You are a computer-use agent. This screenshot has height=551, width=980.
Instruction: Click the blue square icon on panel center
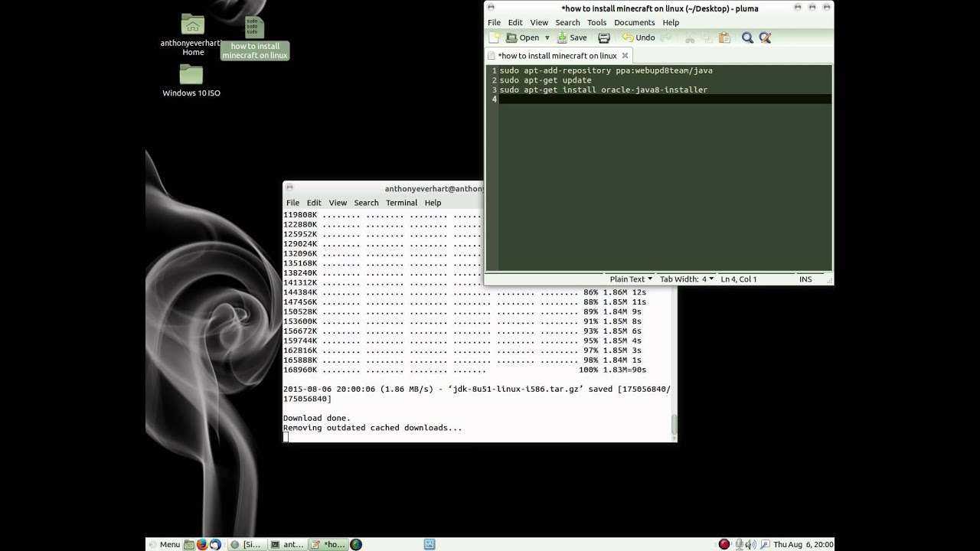[430, 545]
